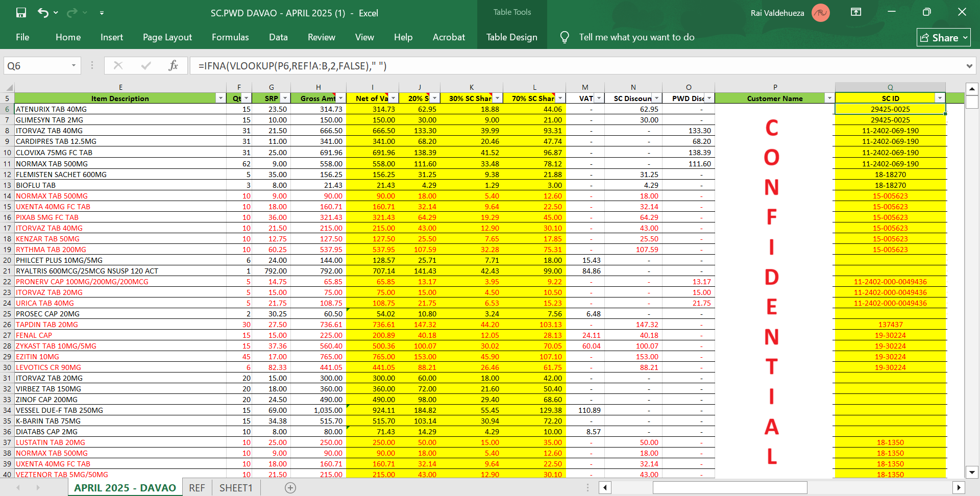This screenshot has width=980, height=496.
Task: Click the Select All corner triangle
Action: click(9, 87)
